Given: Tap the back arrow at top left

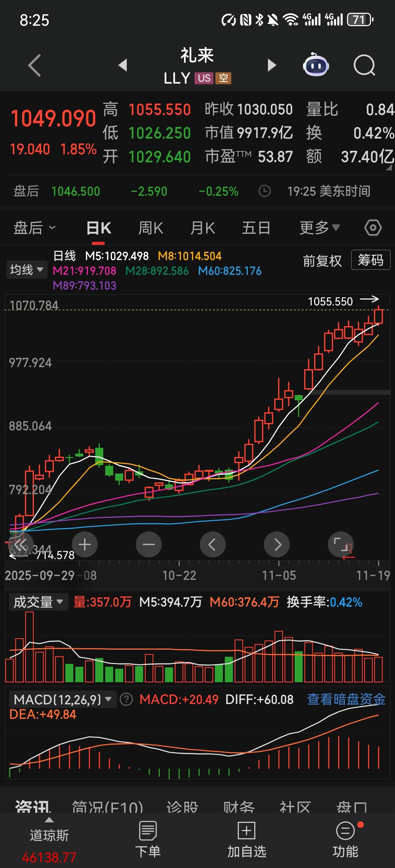Looking at the screenshot, I should [35, 65].
